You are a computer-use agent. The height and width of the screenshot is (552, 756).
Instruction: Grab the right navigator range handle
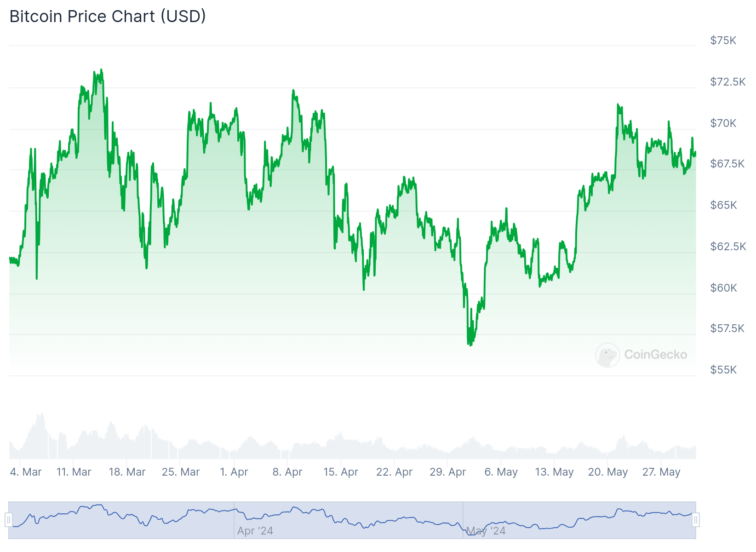pyautogui.click(x=696, y=520)
